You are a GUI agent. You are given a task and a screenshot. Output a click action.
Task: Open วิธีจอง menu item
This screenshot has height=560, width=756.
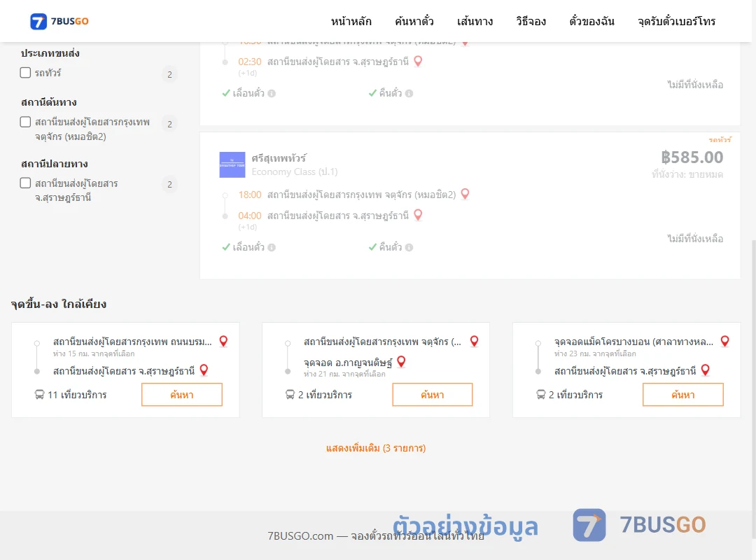click(531, 21)
